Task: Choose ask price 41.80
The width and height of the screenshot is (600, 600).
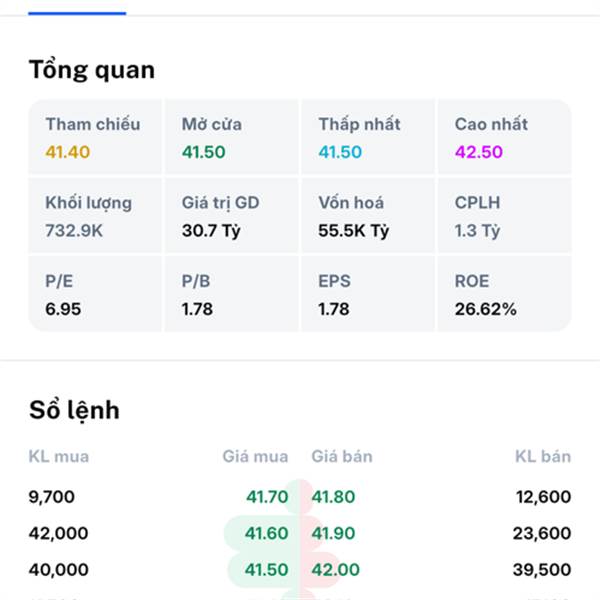Action: point(333,497)
